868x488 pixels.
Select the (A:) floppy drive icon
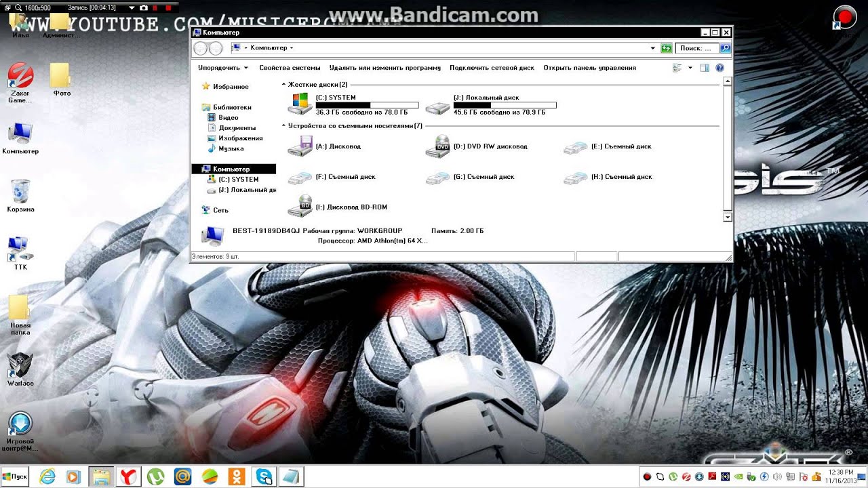300,146
